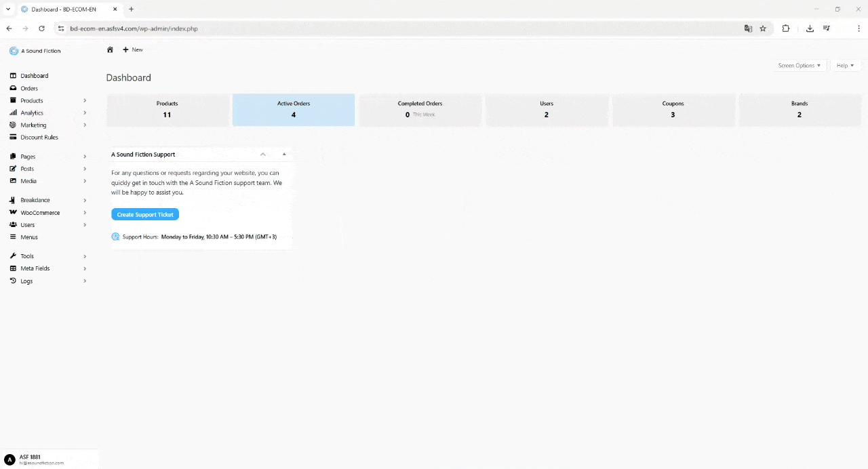Click the Create Support Ticket button
This screenshot has width=868, height=469.
point(144,214)
